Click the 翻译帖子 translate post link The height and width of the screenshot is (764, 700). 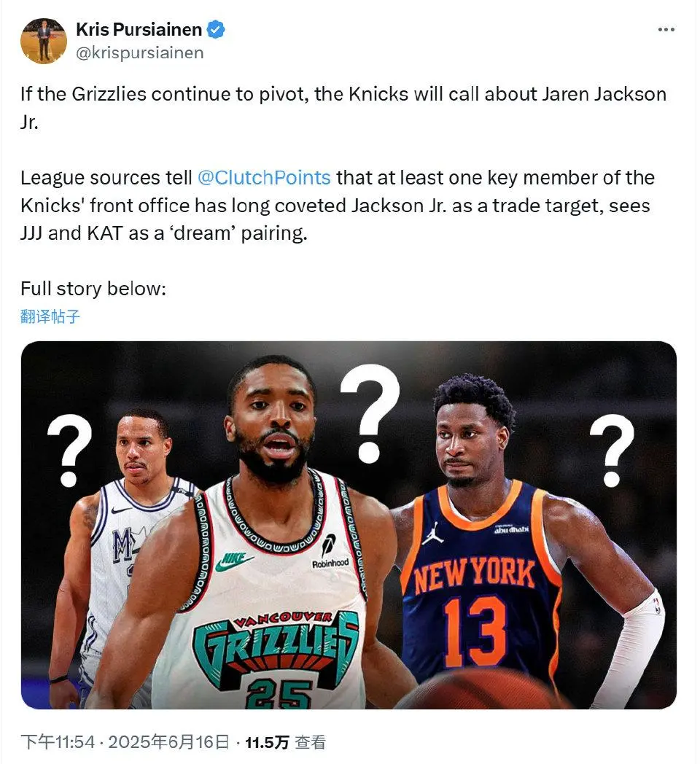(x=50, y=316)
